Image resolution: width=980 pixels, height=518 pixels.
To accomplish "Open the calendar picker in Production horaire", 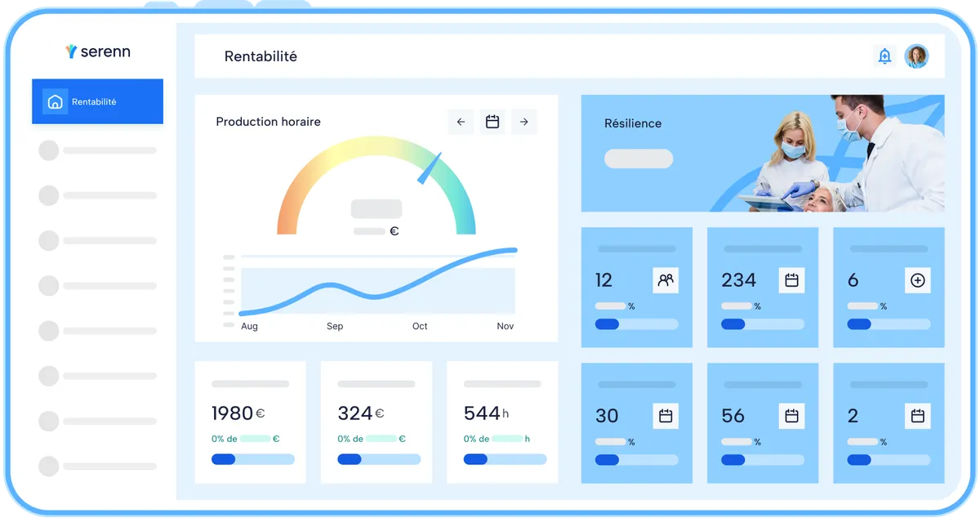I will [x=492, y=122].
